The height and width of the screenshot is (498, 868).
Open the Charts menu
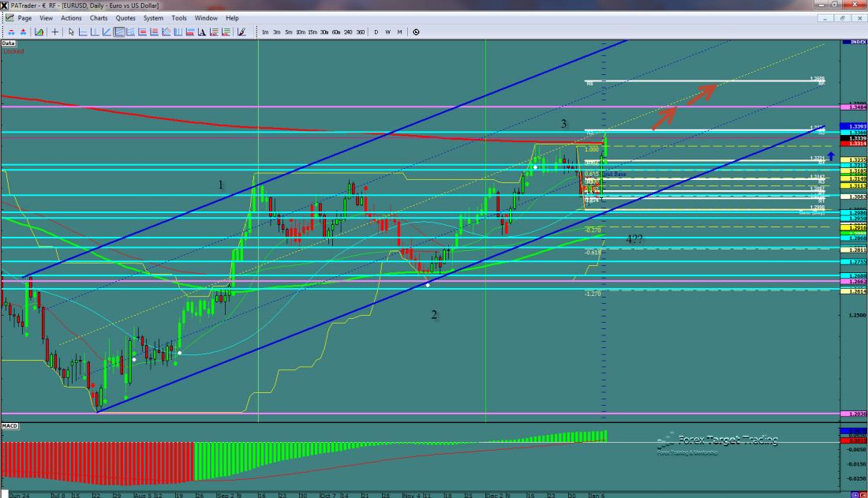(99, 17)
